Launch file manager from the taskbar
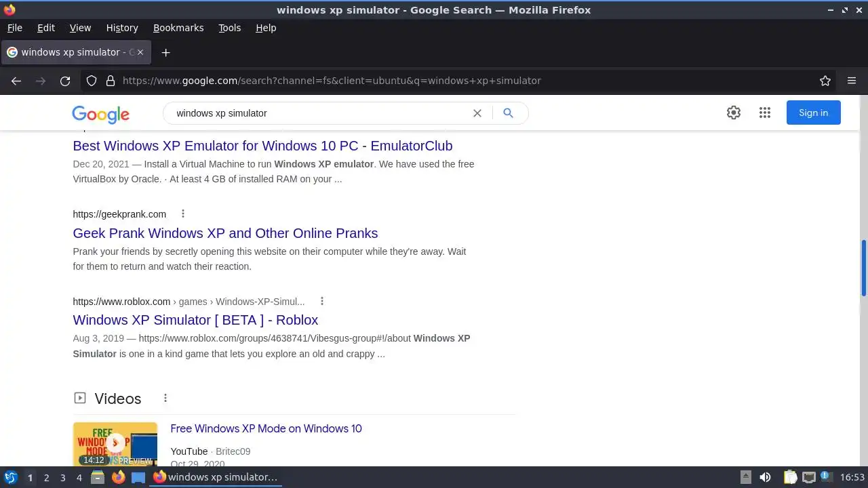The image size is (868, 488). 98,477
